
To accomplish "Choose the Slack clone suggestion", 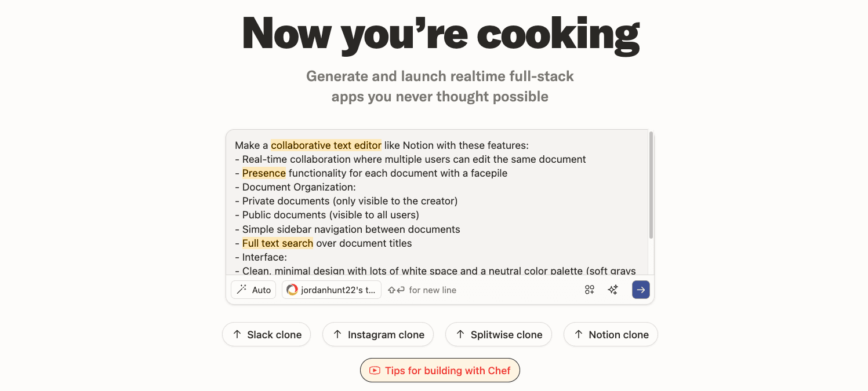I will click(x=266, y=335).
